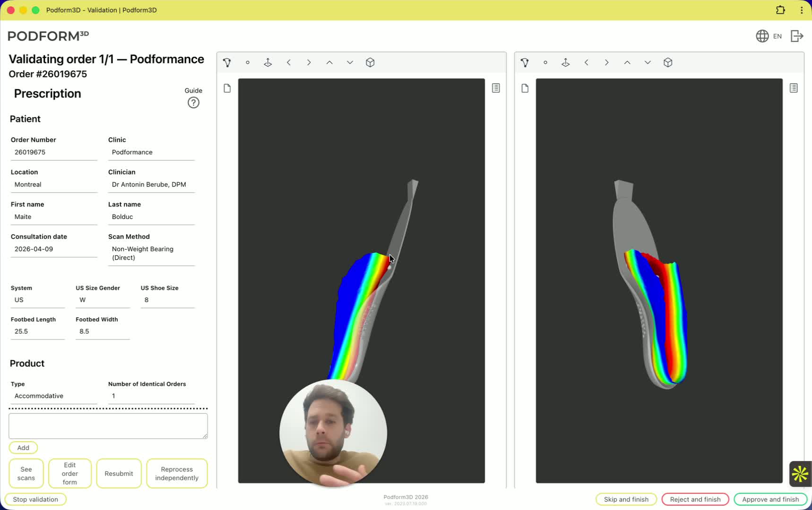Select the first tool icon in right viewer toolbar
Image resolution: width=812 pixels, height=510 pixels.
525,62
